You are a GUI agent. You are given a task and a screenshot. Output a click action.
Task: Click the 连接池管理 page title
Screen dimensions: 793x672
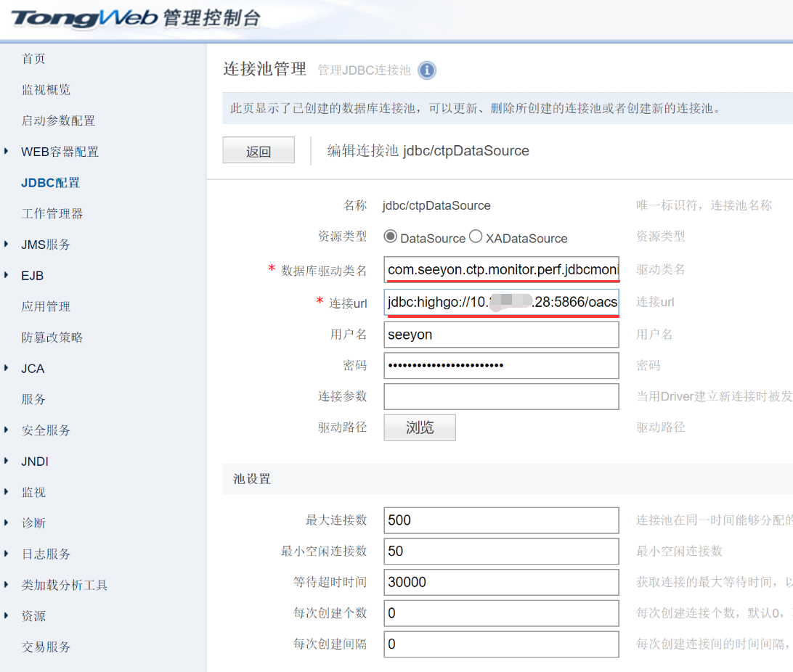264,69
